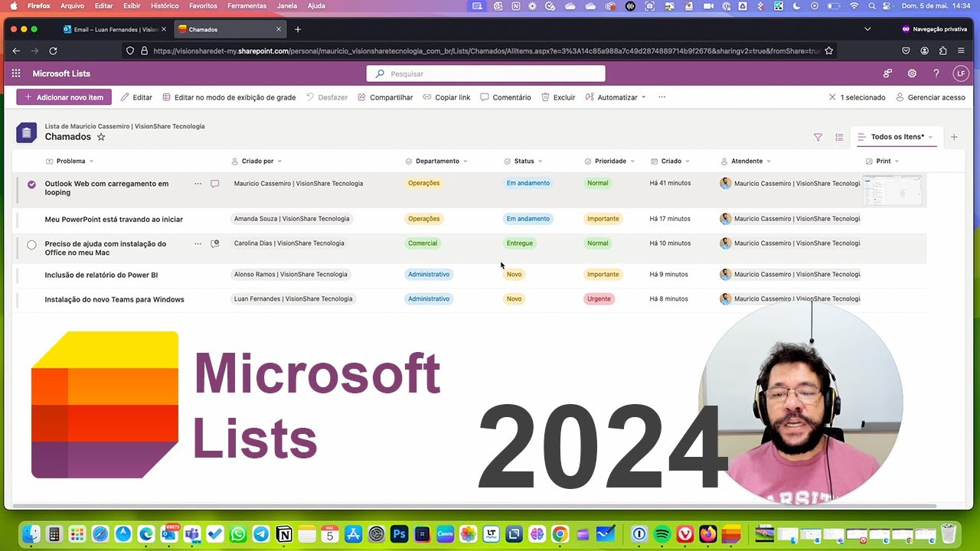
Task: Open Gerenciar acesso
Action: [x=930, y=97]
